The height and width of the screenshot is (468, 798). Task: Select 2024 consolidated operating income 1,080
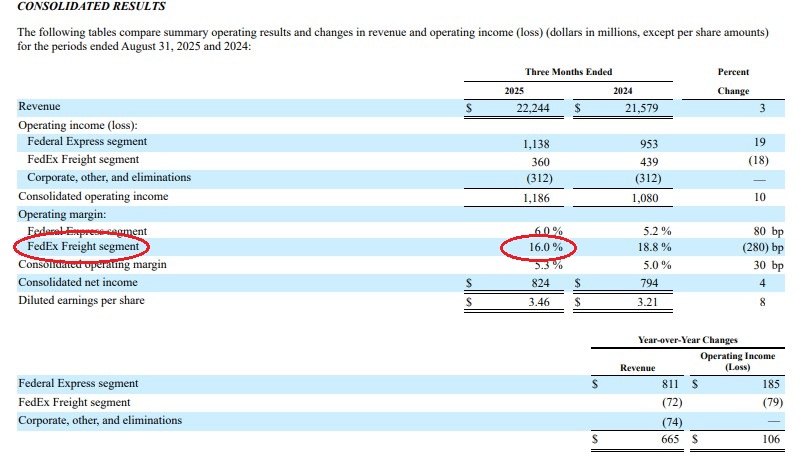click(x=645, y=198)
